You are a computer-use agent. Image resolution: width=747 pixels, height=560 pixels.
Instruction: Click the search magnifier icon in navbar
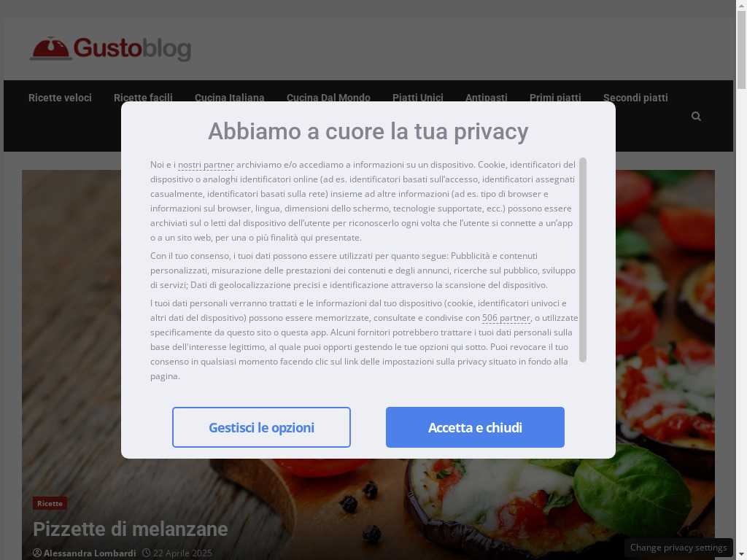click(696, 116)
